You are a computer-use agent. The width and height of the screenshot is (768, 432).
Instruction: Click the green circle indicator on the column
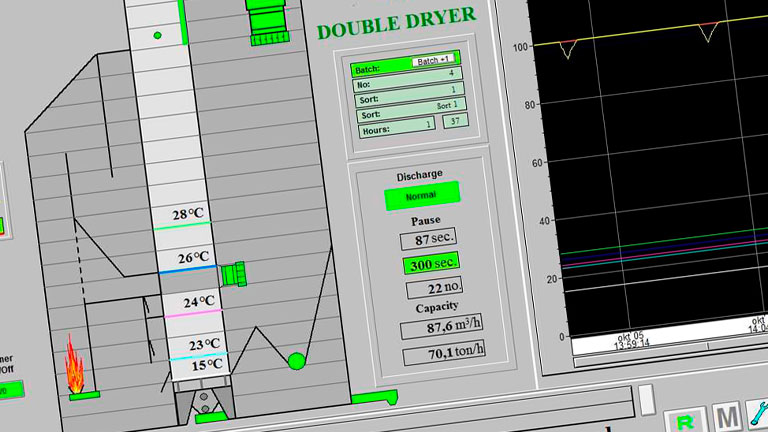pos(157,36)
